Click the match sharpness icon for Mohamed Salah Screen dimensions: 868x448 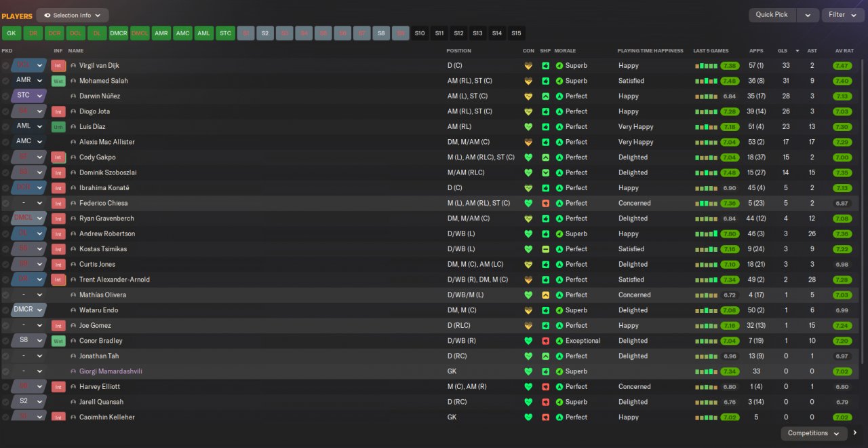coord(545,81)
